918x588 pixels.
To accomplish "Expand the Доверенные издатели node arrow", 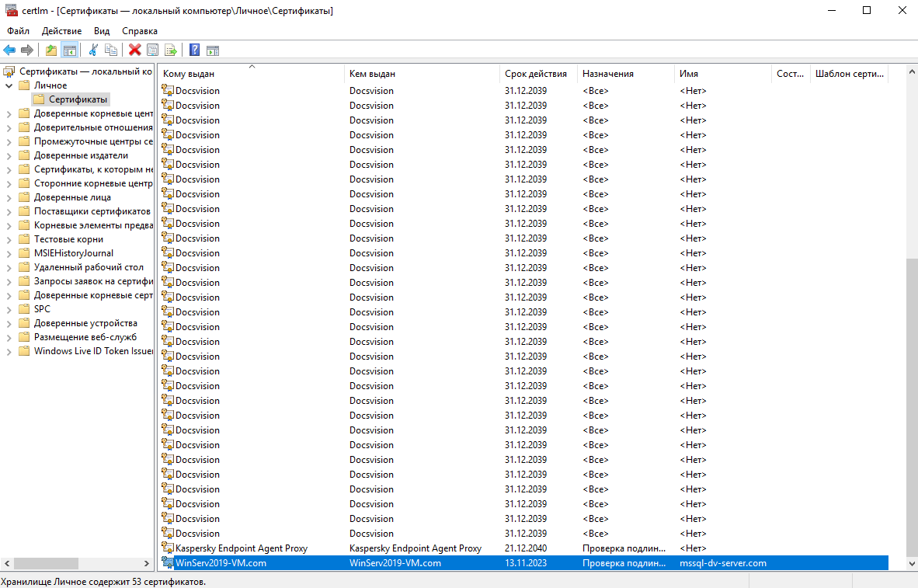I will [9, 156].
